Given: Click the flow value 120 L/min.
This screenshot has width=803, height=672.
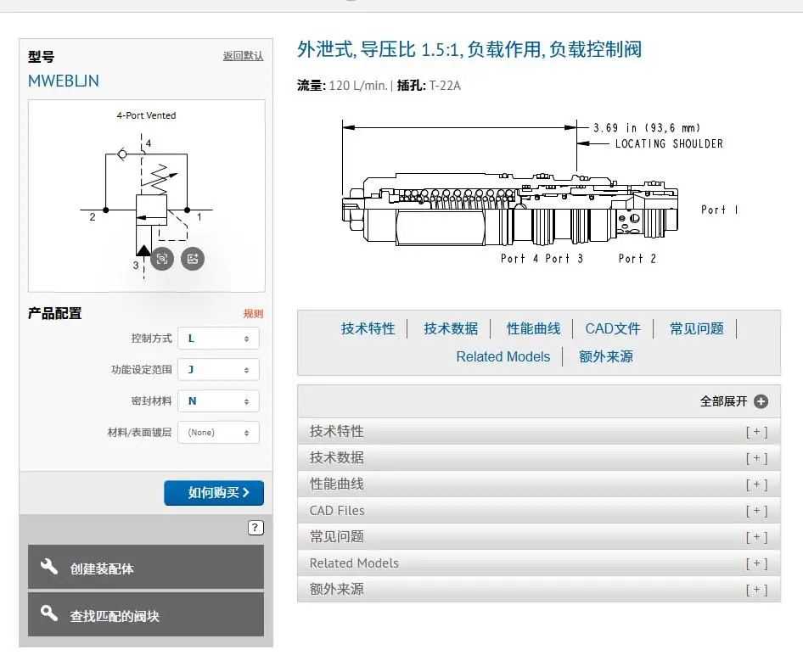Looking at the screenshot, I should click(358, 86).
